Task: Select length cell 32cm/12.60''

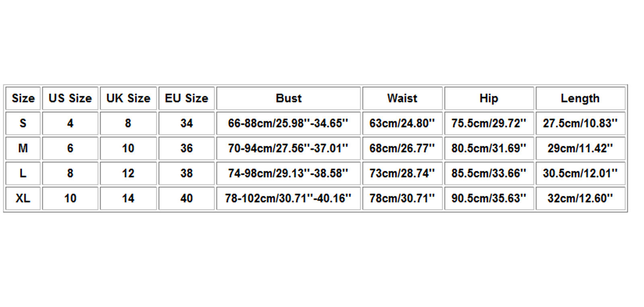Action: [x=580, y=198]
